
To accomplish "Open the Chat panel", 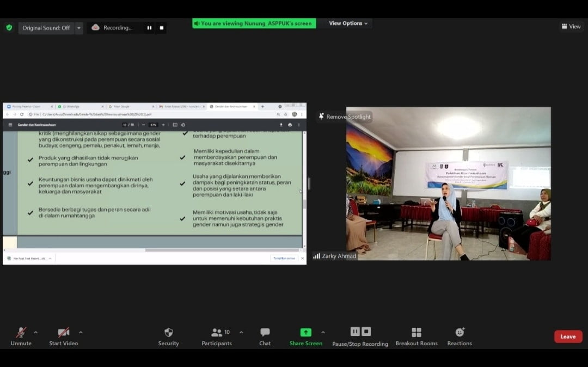I will (x=265, y=337).
